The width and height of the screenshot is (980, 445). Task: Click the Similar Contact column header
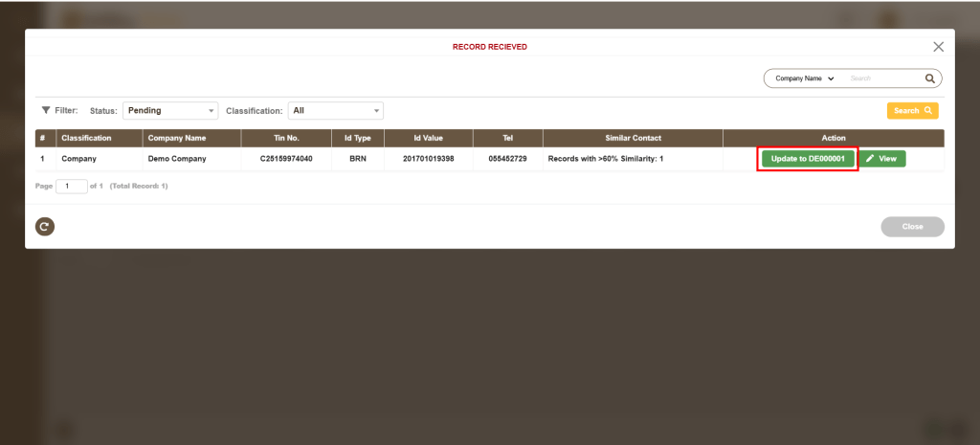[x=633, y=138]
